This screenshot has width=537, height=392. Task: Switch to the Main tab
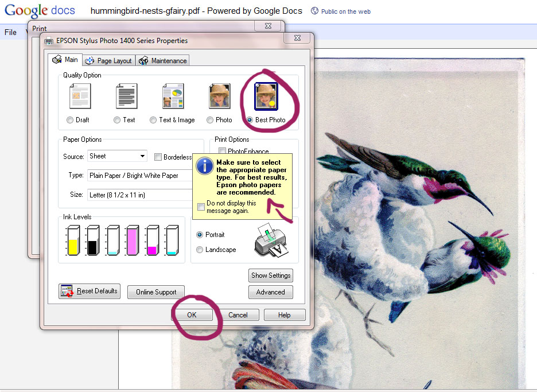(x=65, y=60)
